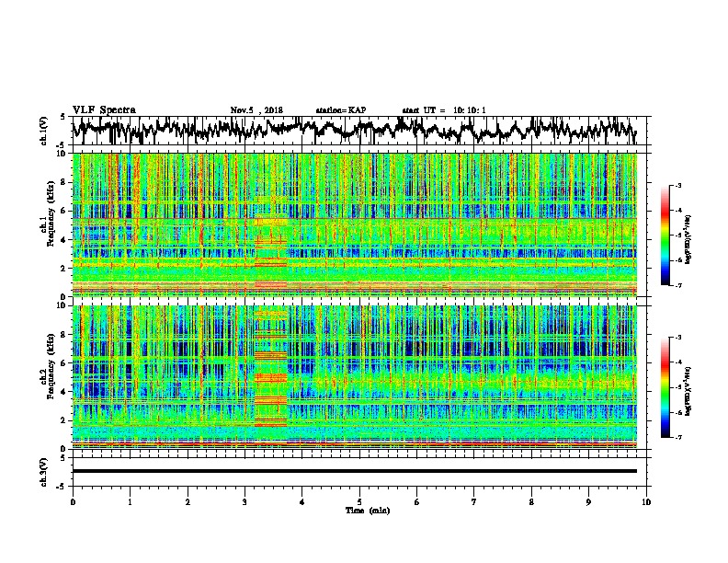The height and width of the screenshot is (563, 728).
Task: Click the "ch.1(V)" waveform axis label
Action: (x=44, y=131)
